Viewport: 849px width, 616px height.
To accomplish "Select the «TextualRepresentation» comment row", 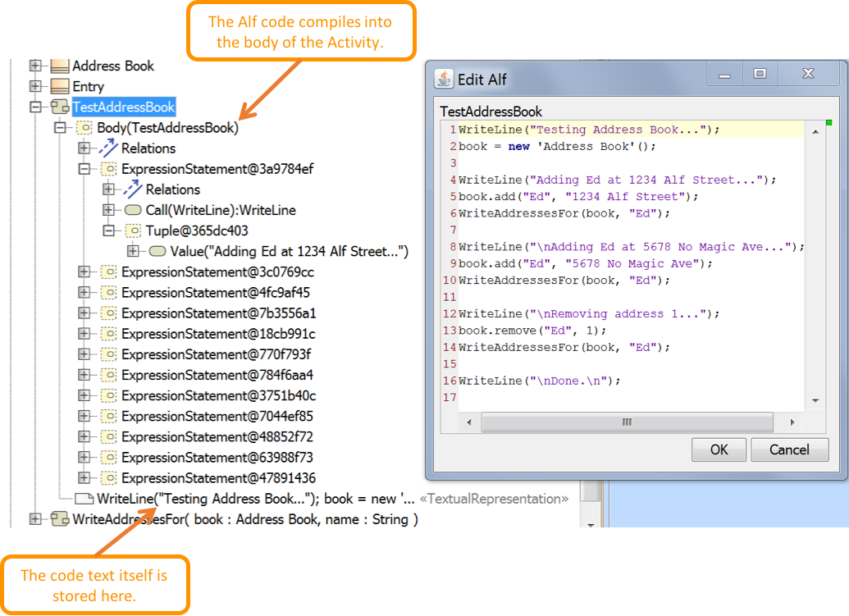I will click(322, 499).
